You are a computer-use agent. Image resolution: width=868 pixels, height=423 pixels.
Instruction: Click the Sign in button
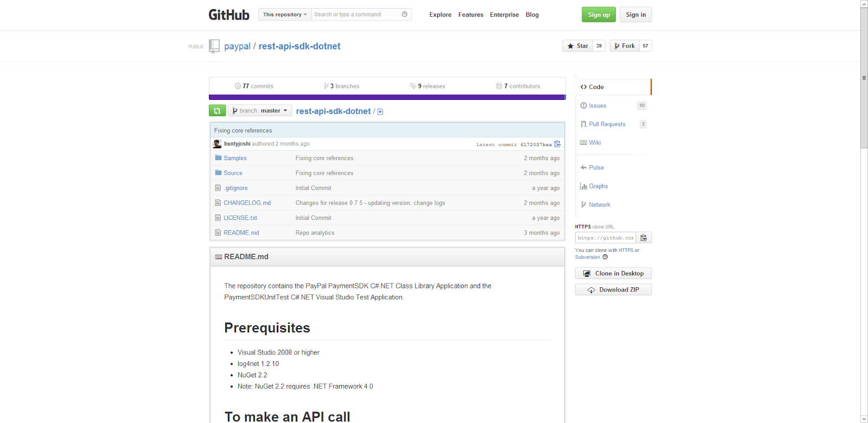(x=636, y=15)
